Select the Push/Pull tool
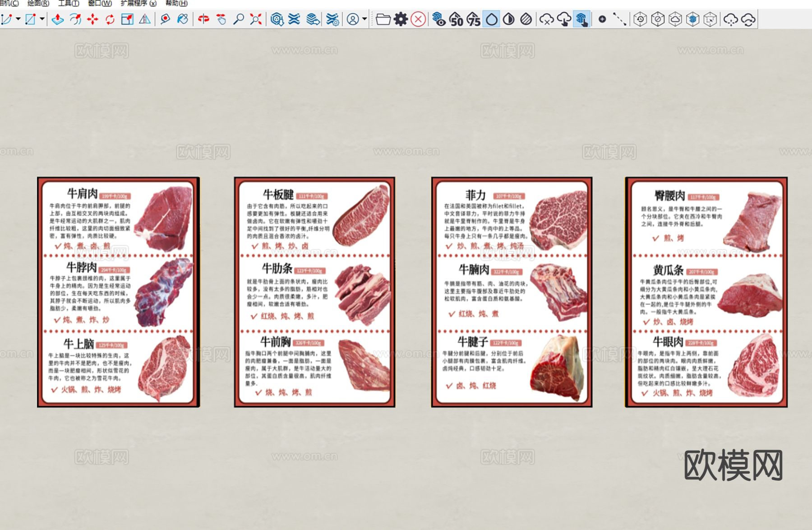Screen dimensions: 812x530 point(58,19)
